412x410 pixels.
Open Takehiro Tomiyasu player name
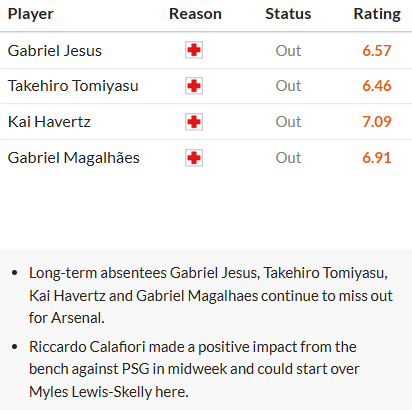point(73,86)
